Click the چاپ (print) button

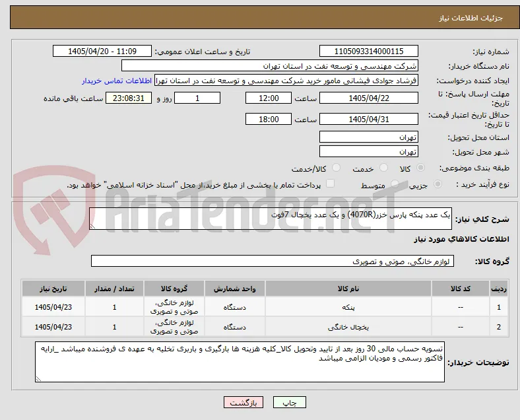[289, 402]
